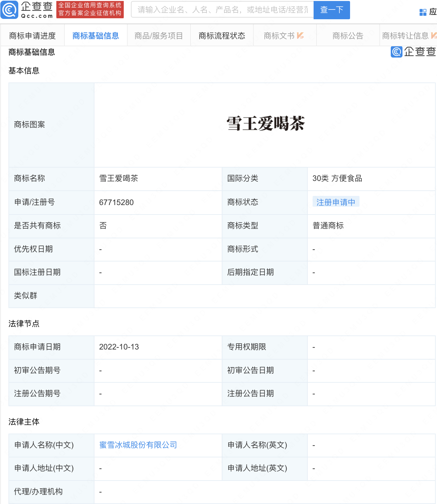
Task: Click application date 2022-10-13
Action: (119, 347)
